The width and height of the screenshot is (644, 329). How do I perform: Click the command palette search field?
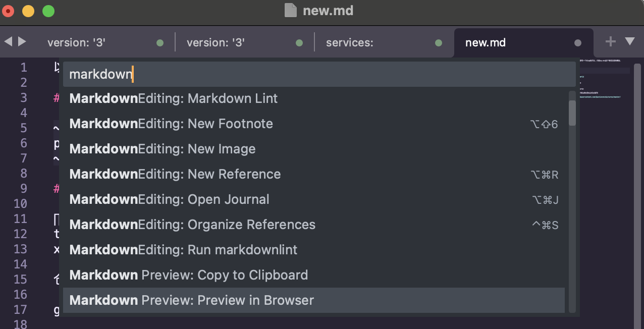click(x=319, y=74)
